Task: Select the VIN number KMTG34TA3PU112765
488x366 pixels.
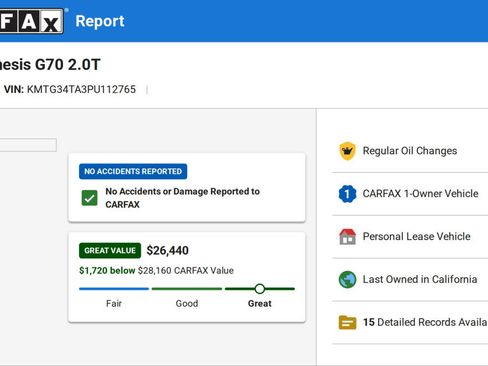Action: click(81, 89)
